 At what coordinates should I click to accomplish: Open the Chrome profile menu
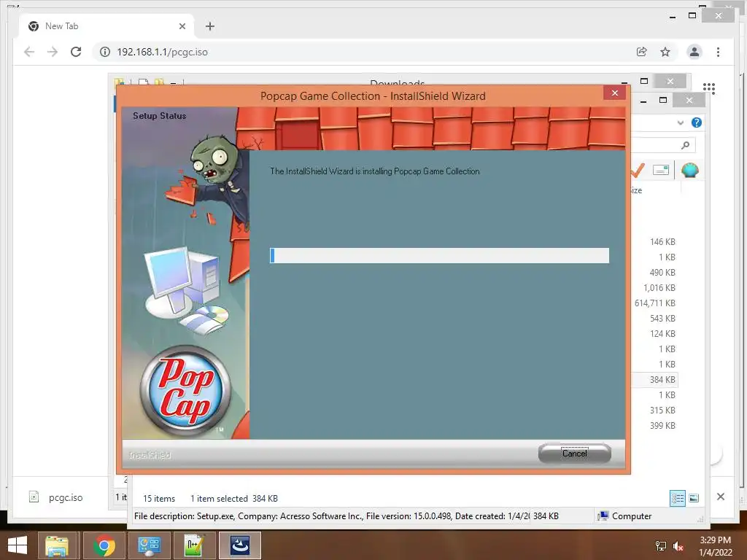(694, 52)
